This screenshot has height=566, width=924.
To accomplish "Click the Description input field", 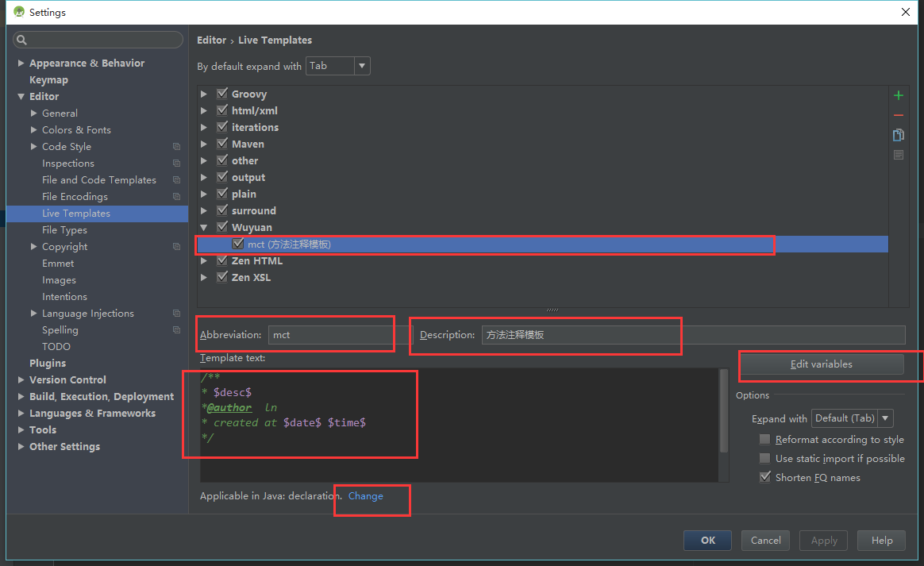I will (693, 335).
